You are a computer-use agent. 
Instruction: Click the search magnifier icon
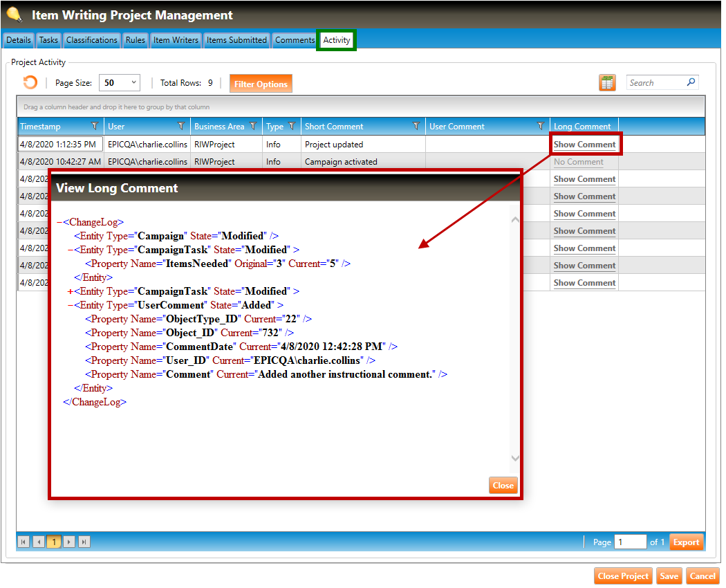point(691,82)
